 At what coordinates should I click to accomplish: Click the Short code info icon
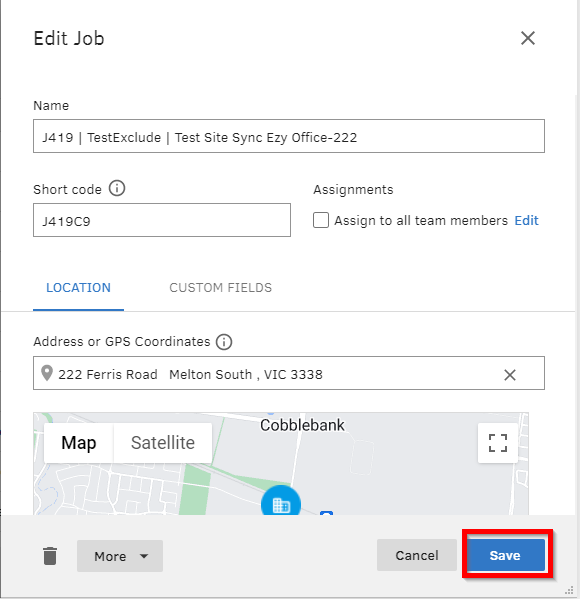tap(117, 188)
